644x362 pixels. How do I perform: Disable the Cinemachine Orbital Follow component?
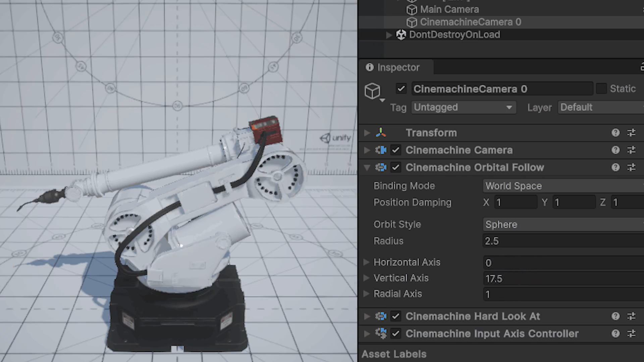coord(396,167)
